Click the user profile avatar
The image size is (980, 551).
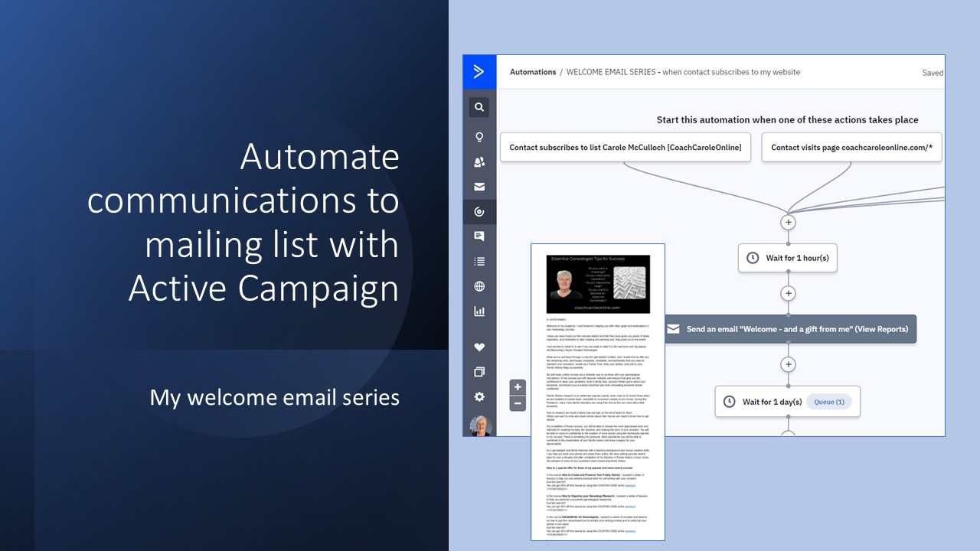click(480, 425)
